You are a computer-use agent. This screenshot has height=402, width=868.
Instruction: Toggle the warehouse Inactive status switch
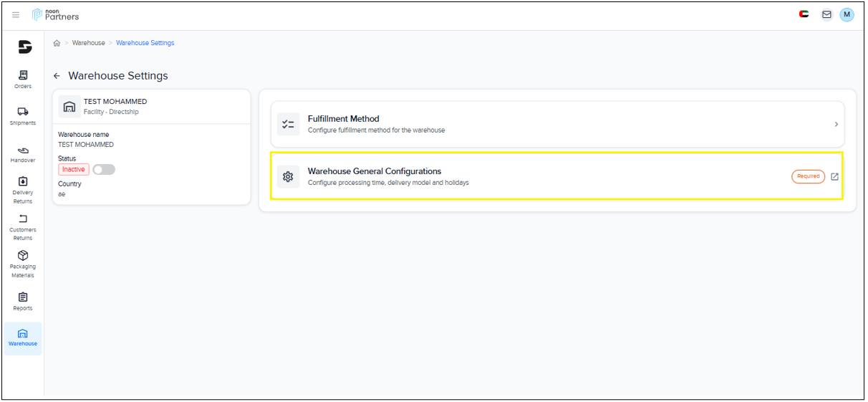pyautogui.click(x=104, y=170)
